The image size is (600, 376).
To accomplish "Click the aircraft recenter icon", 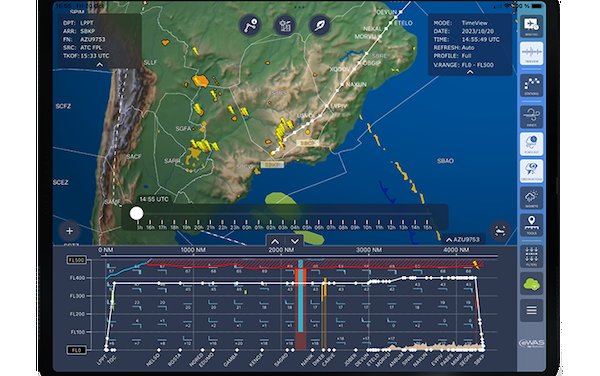I will [500, 231].
